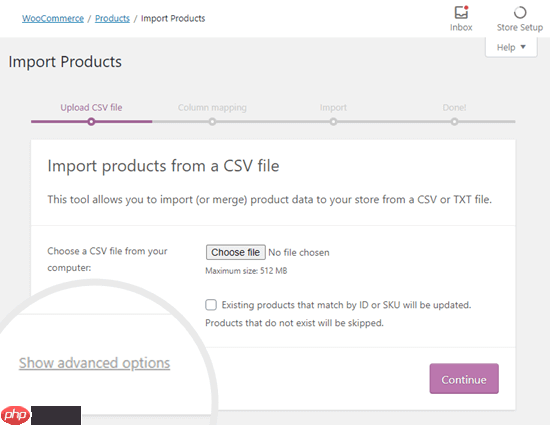This screenshot has width=550, height=425.
Task: Enable update existing products checkbox
Action: click(x=211, y=305)
